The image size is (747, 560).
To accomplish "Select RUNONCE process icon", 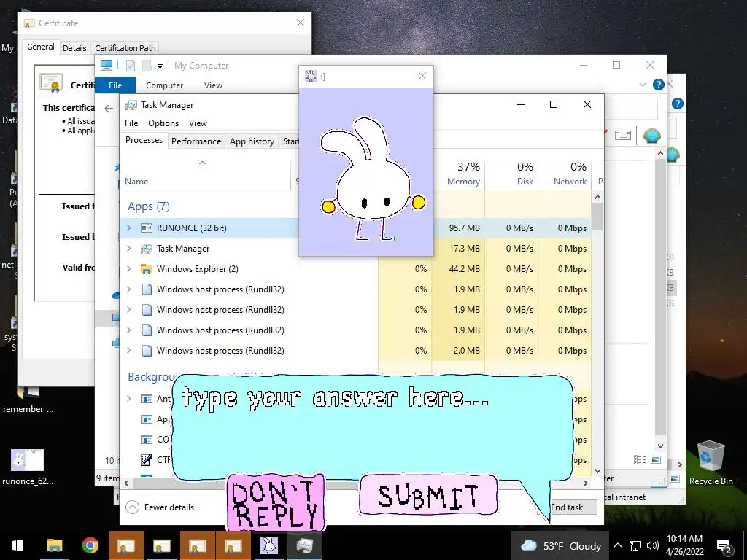I will click(x=147, y=228).
